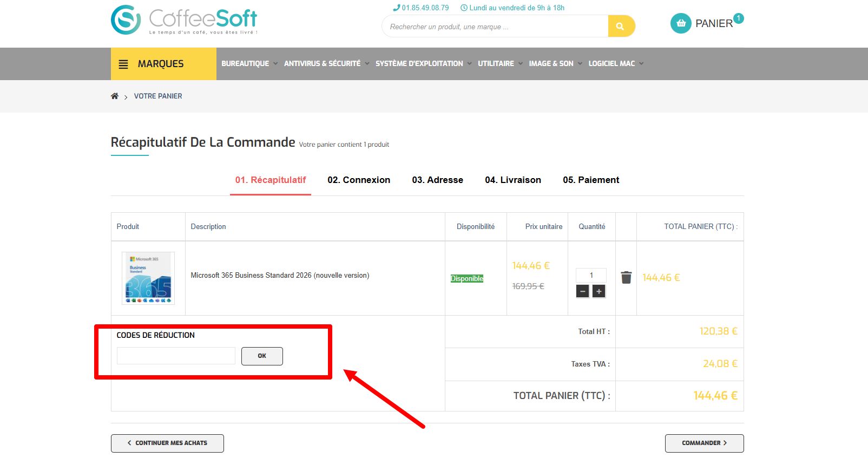Open the Microsoft 365 product thumbnail

point(148,278)
